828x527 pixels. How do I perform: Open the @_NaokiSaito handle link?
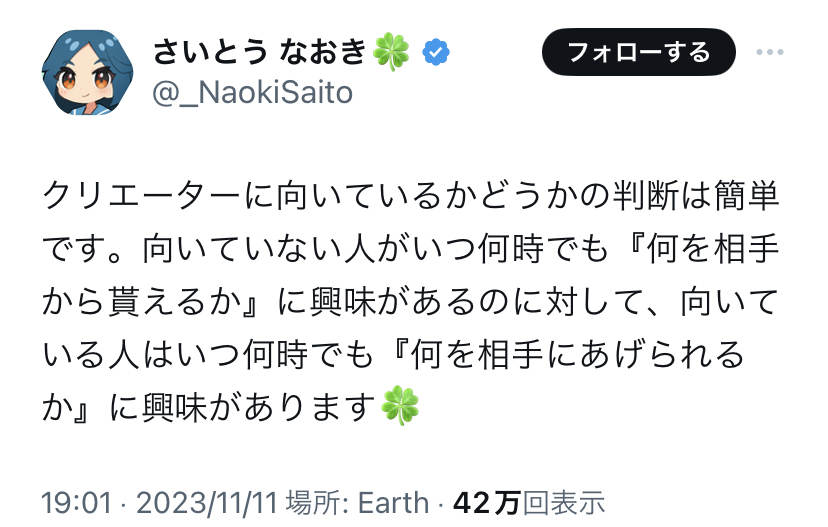point(252,92)
